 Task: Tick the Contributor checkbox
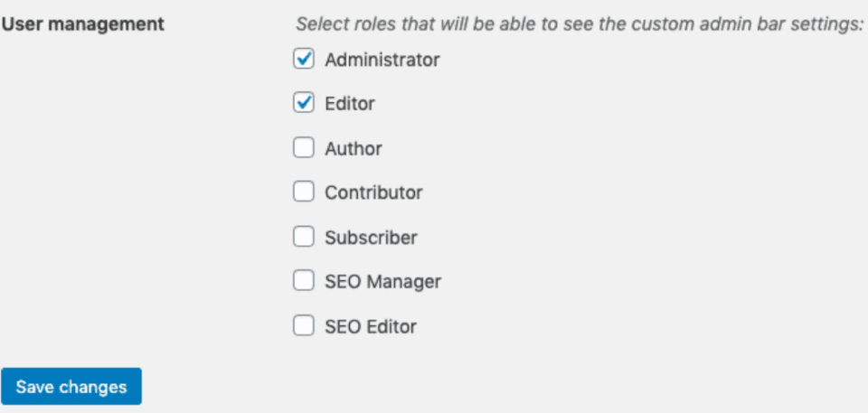pyautogui.click(x=303, y=192)
